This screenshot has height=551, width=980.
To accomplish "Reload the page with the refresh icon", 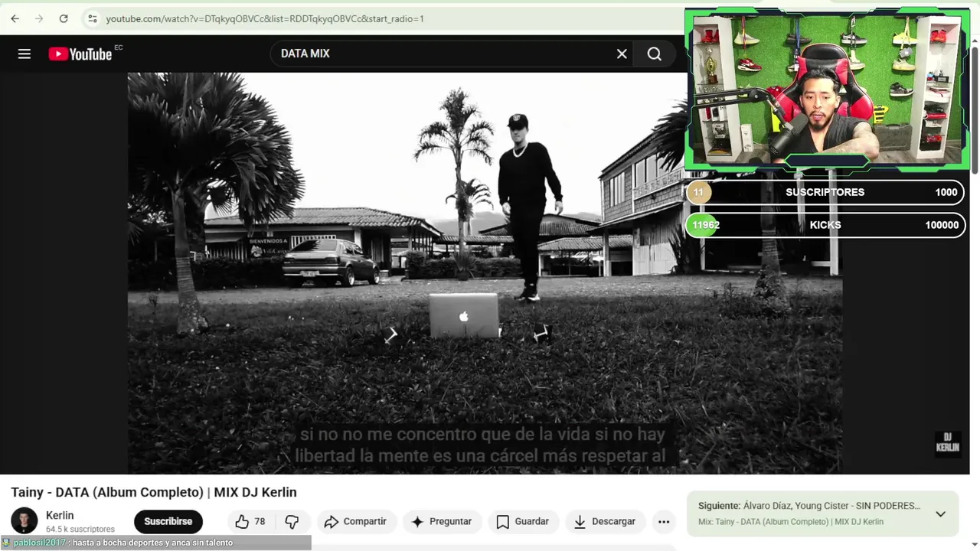I will (x=64, y=18).
